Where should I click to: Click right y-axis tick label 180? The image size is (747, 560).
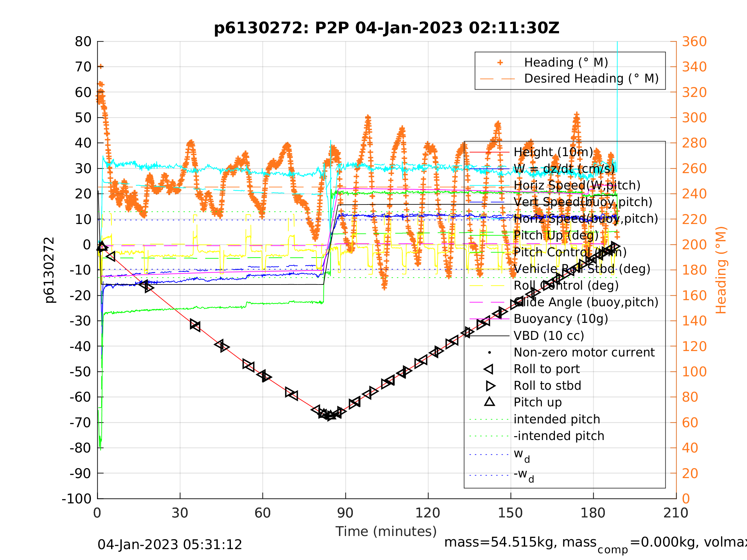[694, 270]
